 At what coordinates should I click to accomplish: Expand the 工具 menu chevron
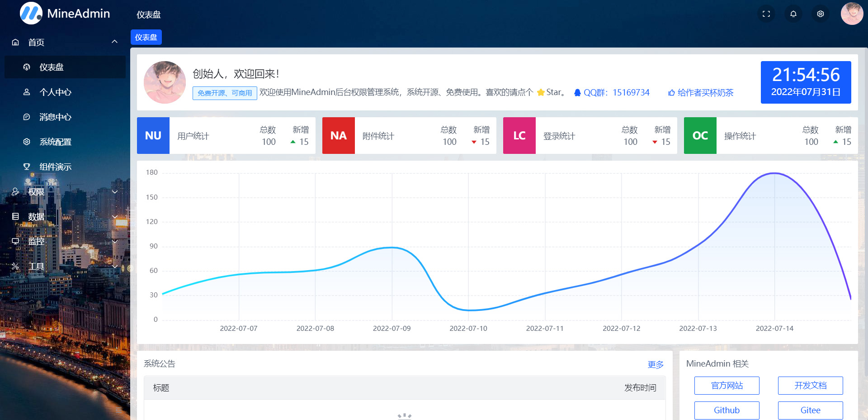115,266
